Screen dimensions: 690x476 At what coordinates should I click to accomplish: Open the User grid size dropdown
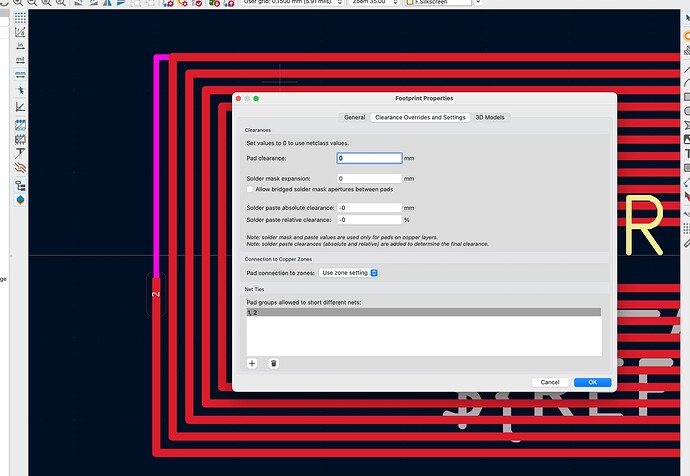[293, 2]
